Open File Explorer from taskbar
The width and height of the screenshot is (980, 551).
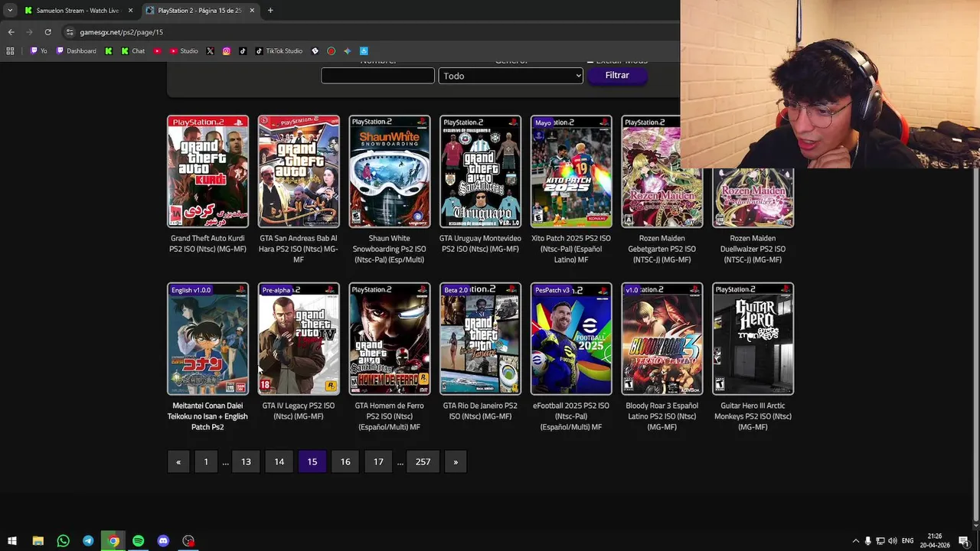tap(38, 541)
